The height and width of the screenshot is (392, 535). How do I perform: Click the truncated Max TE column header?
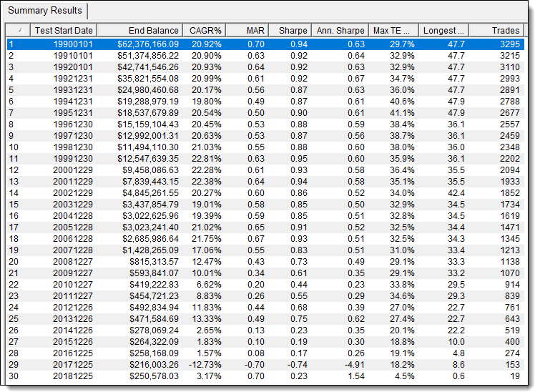393,31
